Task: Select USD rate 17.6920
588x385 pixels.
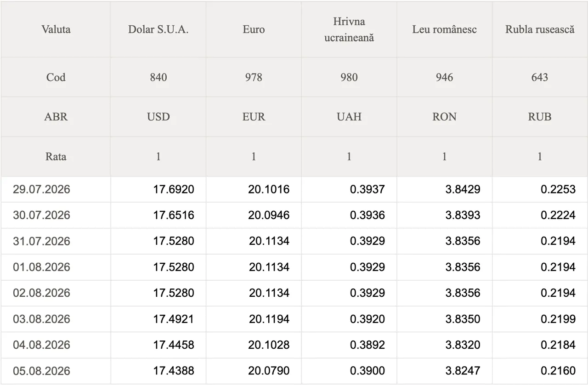Action: 174,189
